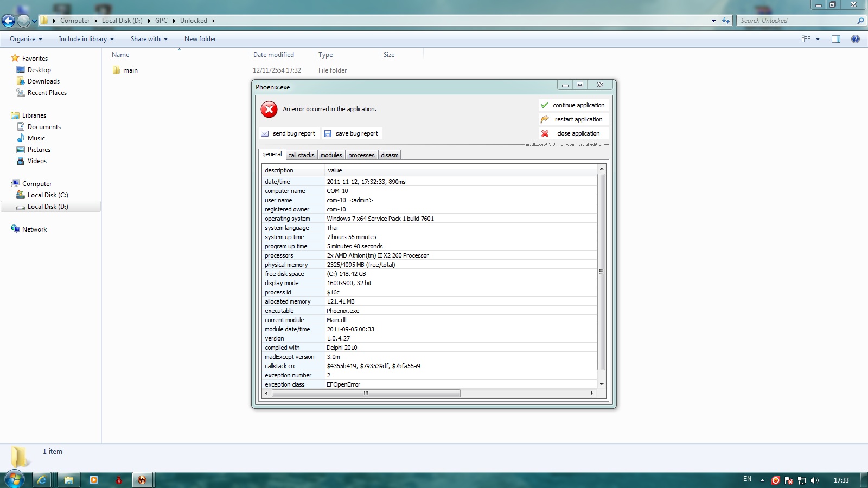Screen dimensions: 868x488
Task: Click the send bug report label
Action: point(293,133)
